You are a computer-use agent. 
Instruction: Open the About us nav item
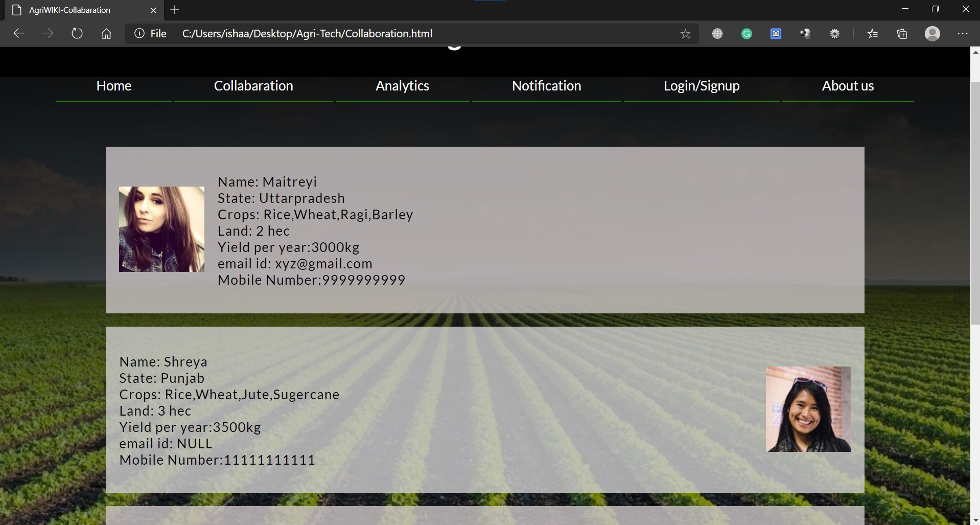click(x=848, y=86)
